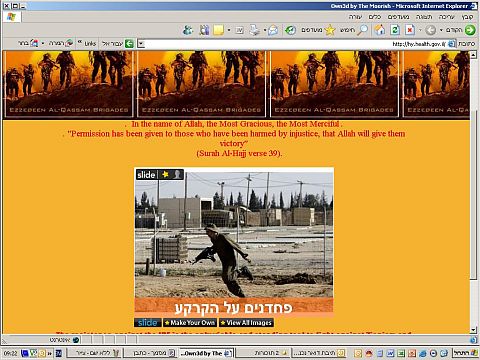This screenshot has height=360, width=480.
Task: Launch Outlook from the quick launch bar
Action: coord(358,353)
